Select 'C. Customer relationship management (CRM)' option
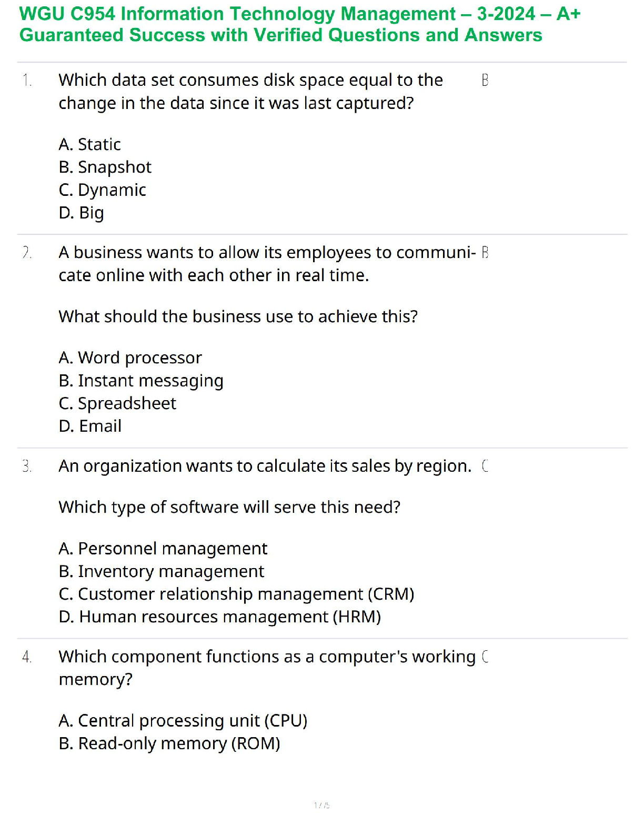 [236, 594]
